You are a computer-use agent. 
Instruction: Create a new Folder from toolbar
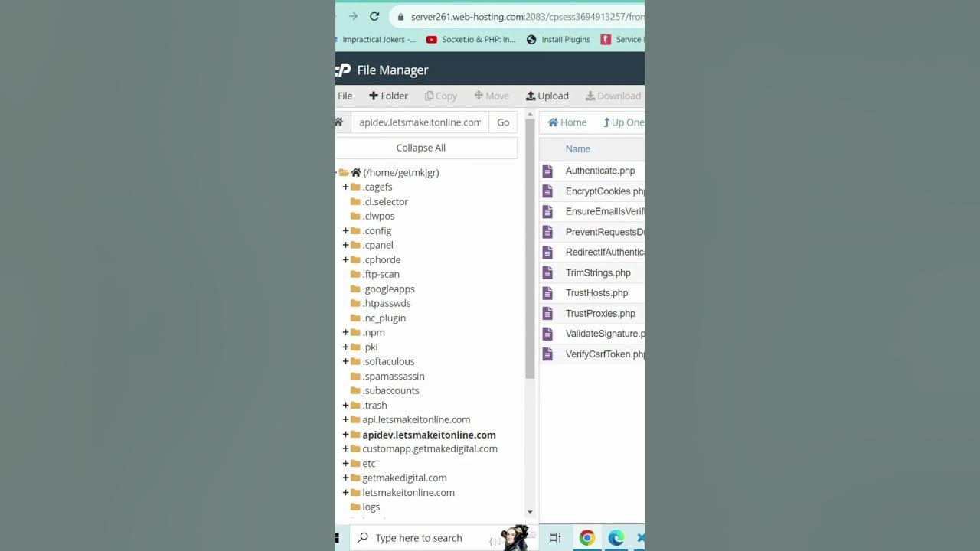(x=388, y=96)
